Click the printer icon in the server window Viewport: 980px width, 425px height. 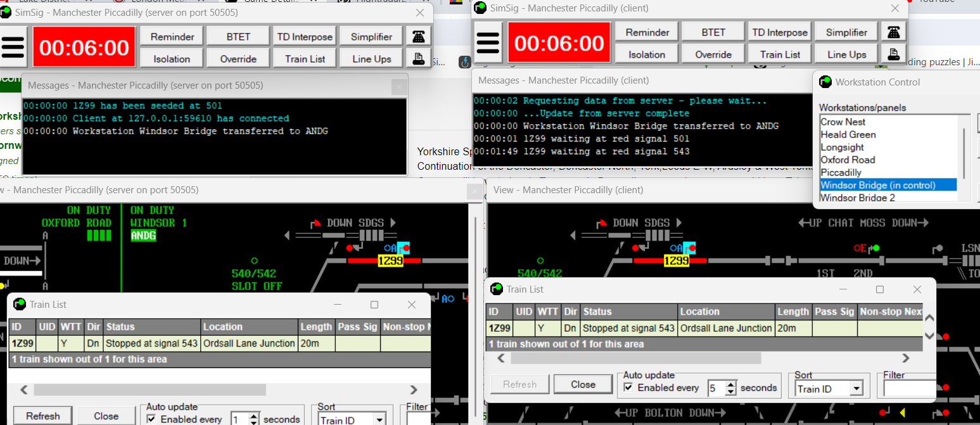[x=419, y=58]
